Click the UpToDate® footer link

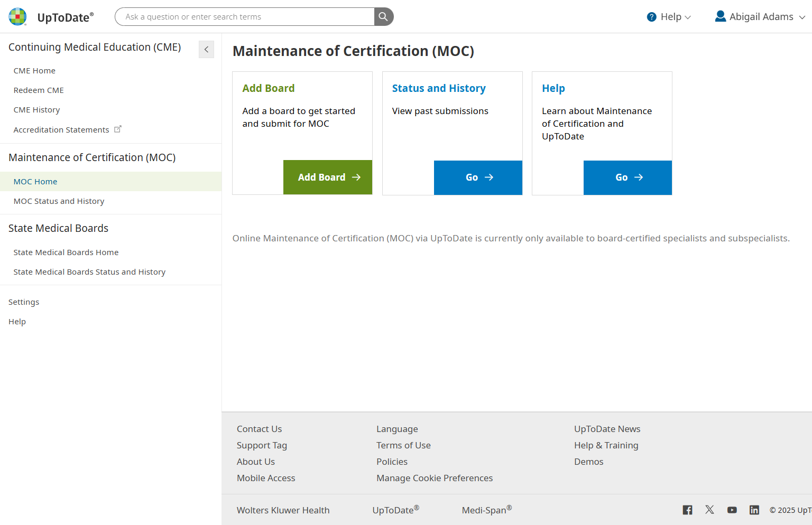(x=395, y=510)
